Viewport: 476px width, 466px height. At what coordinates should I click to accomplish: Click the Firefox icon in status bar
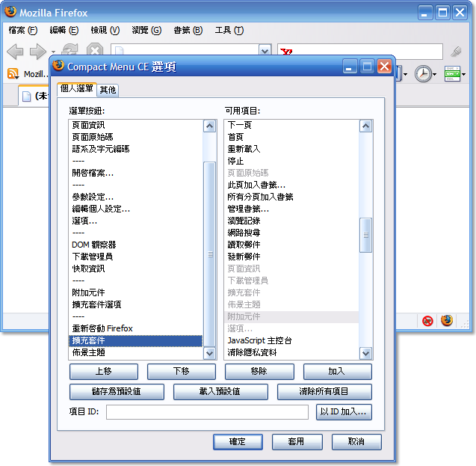[447, 321]
